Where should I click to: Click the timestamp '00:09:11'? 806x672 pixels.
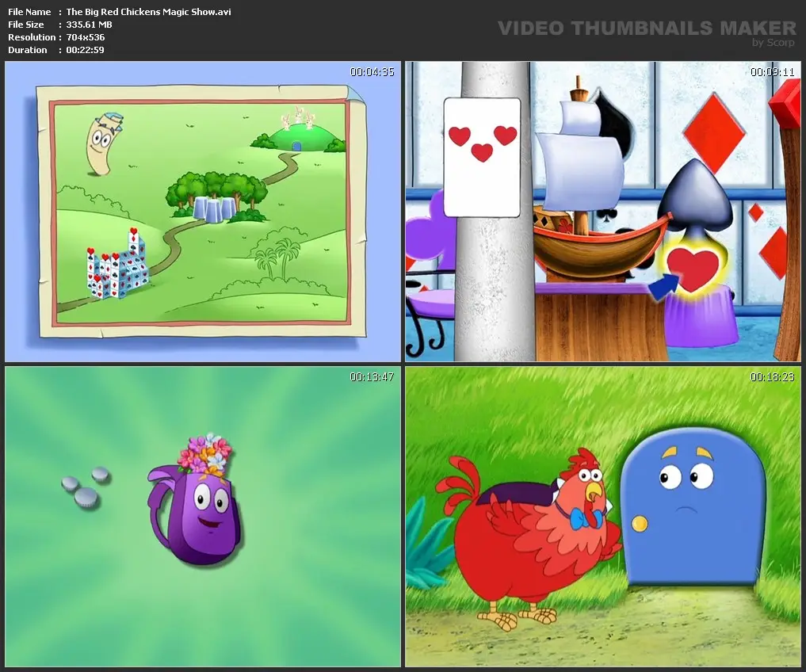click(x=772, y=72)
